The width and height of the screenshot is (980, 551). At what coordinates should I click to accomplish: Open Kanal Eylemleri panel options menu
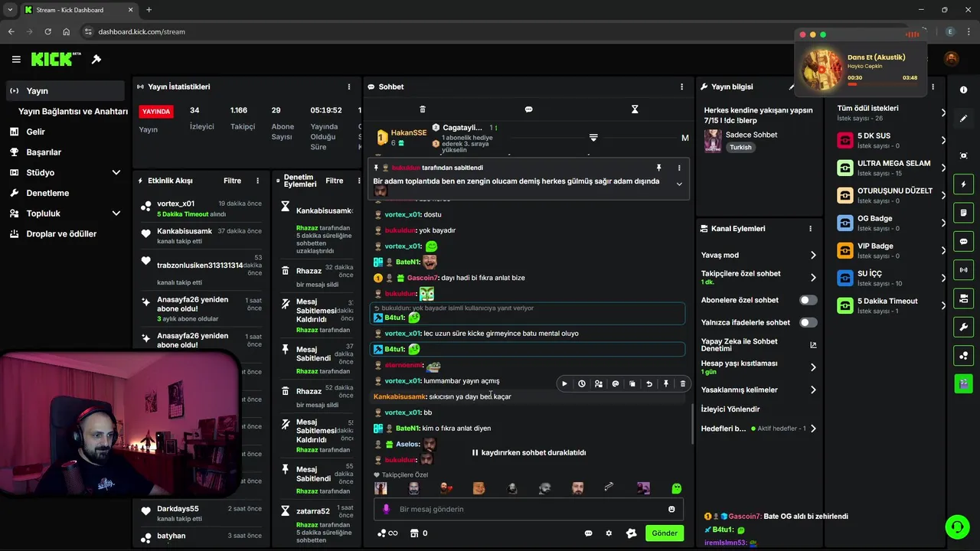810,229
